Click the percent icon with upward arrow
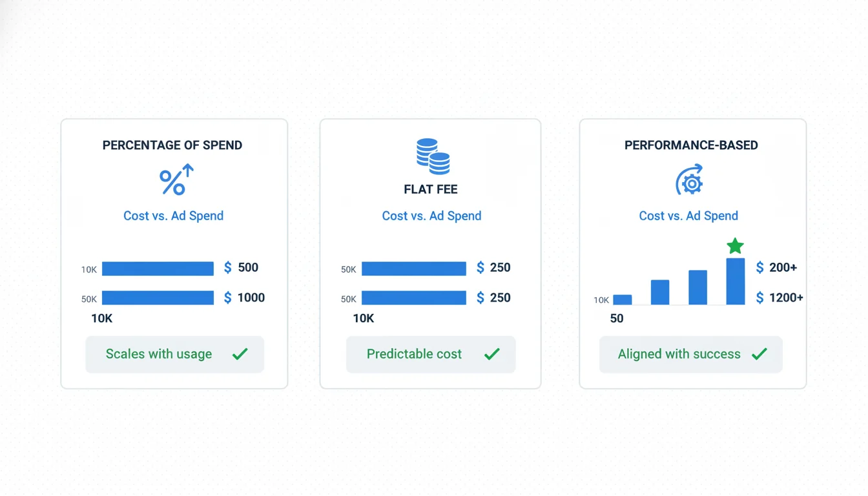Image resolution: width=868 pixels, height=496 pixels. tap(176, 180)
